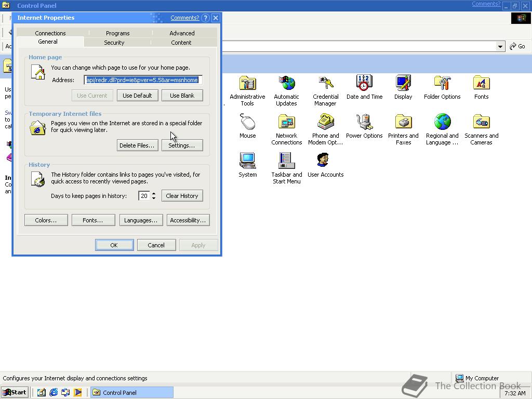This screenshot has width=532, height=399.
Task: Open the Accessibility dialog button
Action: coord(188,220)
